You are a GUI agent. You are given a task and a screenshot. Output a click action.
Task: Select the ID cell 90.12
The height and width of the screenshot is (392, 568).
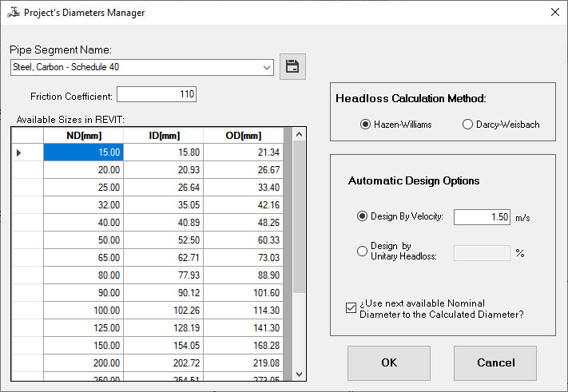click(164, 293)
